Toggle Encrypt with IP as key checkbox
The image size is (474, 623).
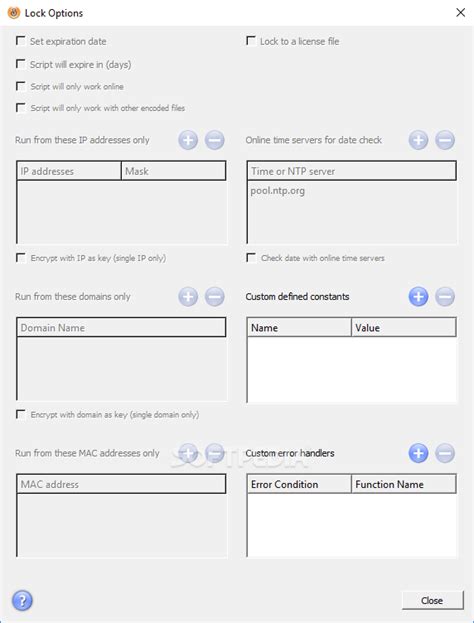tap(20, 258)
